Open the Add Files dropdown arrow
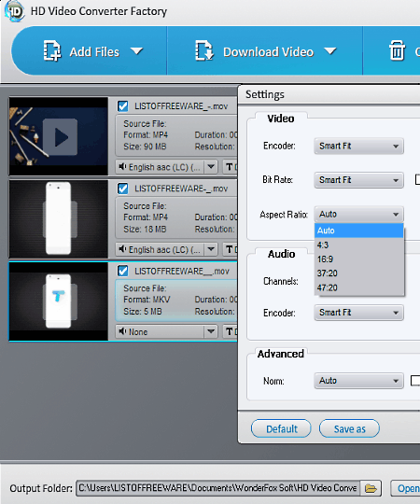Screen dimensions: 420x504 pos(137,51)
